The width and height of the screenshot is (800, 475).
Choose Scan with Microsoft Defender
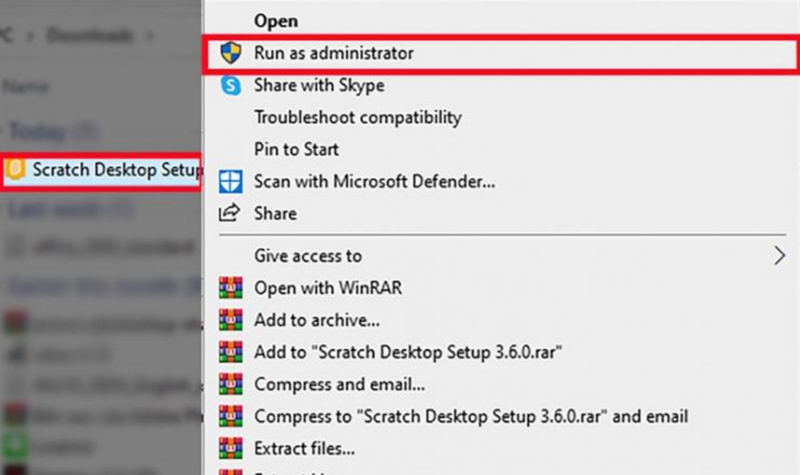(375, 181)
